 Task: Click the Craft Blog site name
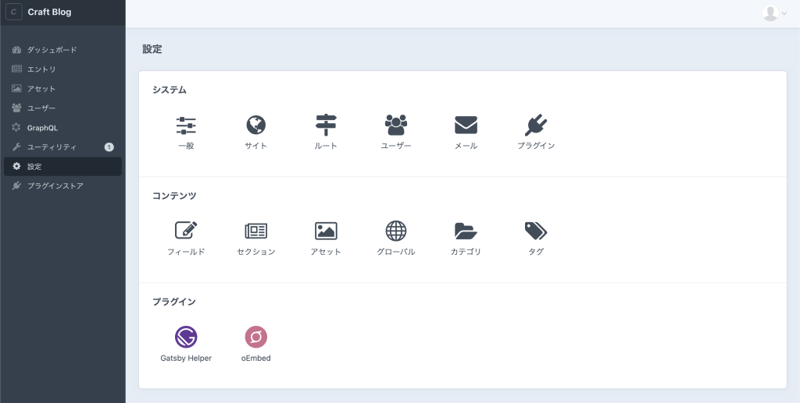point(50,13)
